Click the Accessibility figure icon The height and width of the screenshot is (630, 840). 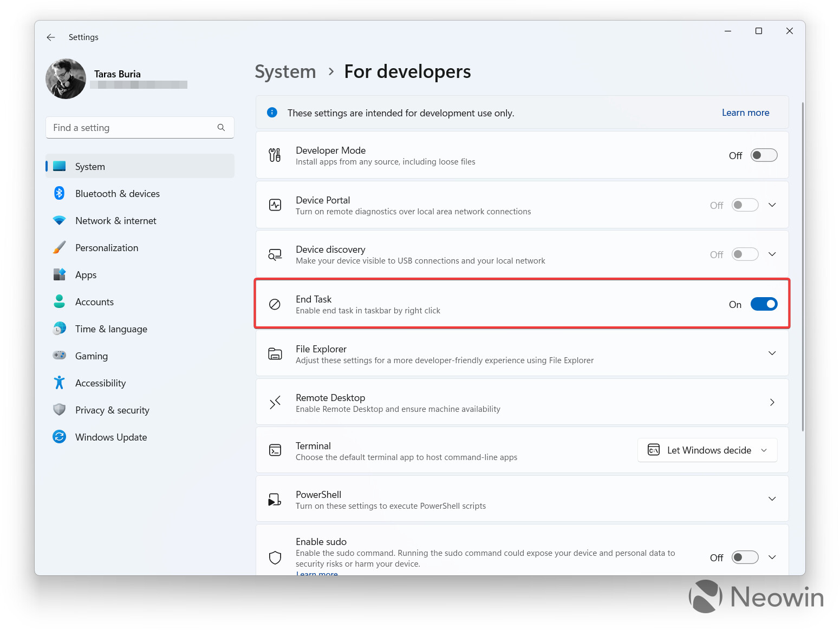60,383
